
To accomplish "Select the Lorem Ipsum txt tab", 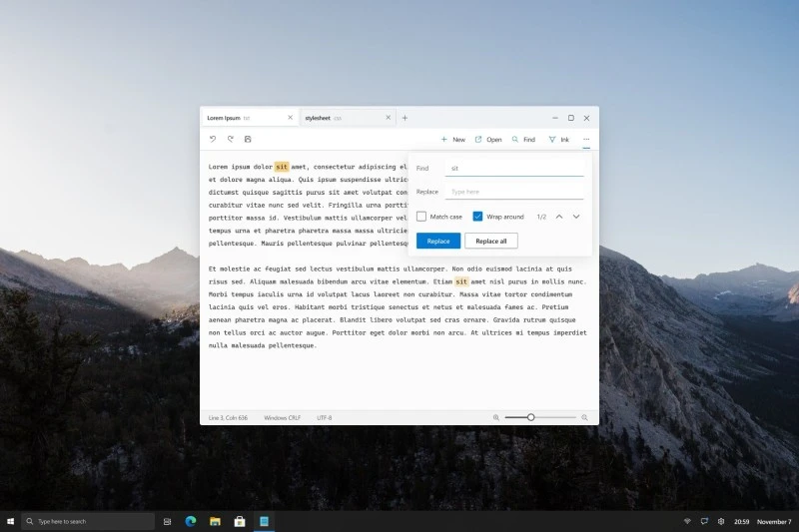I will pyautogui.click(x=240, y=118).
